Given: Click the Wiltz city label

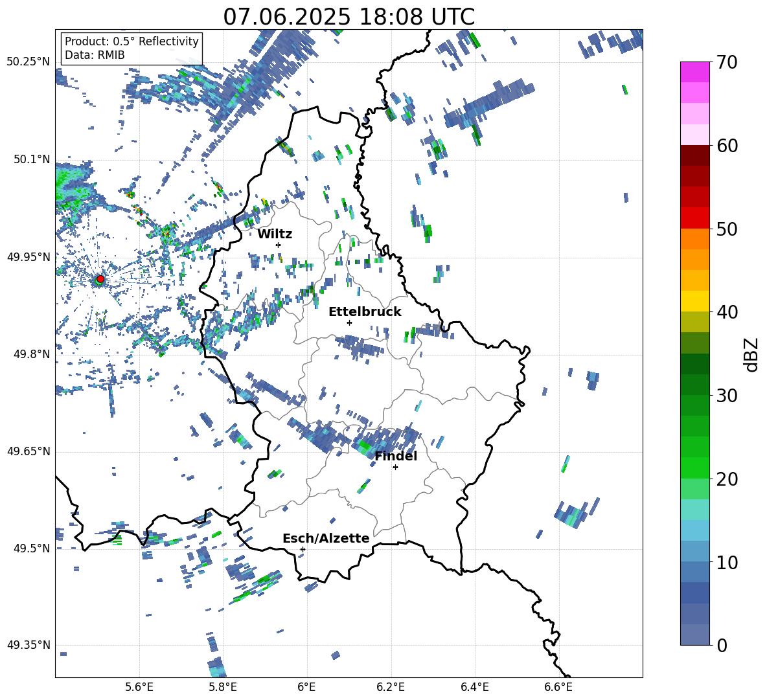Looking at the screenshot, I should [275, 234].
